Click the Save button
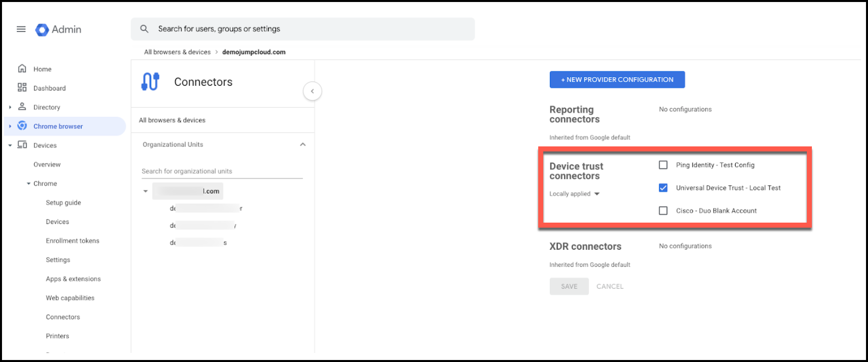This screenshot has width=868, height=362. point(569,286)
